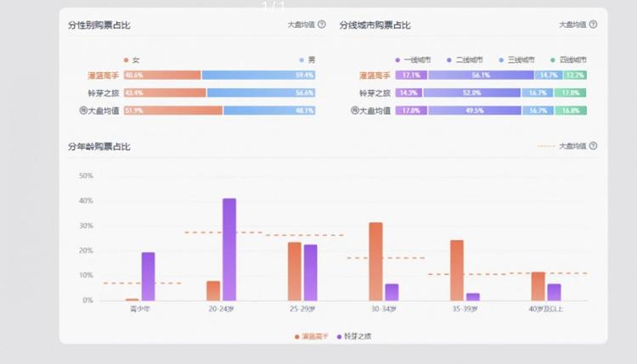Viewport: 637px width, 364px height.
Task: Click the tallest purple bar at 20-24岁
Action: pyautogui.click(x=229, y=249)
